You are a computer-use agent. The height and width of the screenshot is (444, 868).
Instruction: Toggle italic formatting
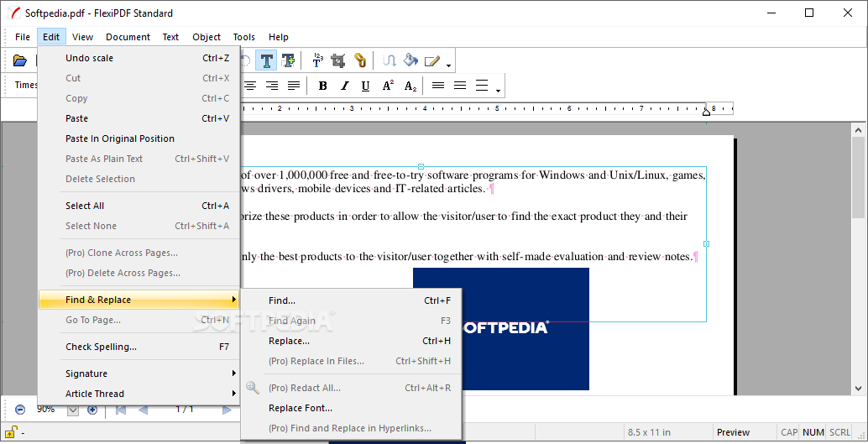click(x=344, y=86)
